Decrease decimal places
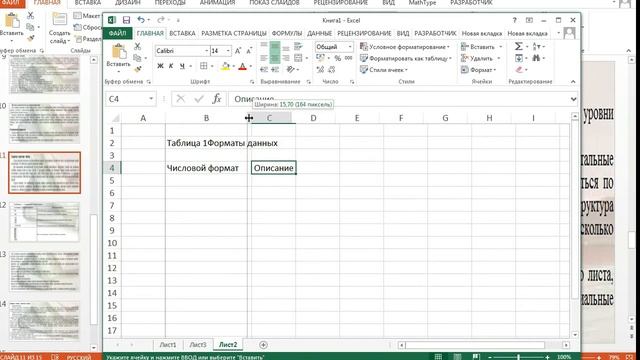Image resolution: width=640 pixels, height=360 pixels. (331, 70)
